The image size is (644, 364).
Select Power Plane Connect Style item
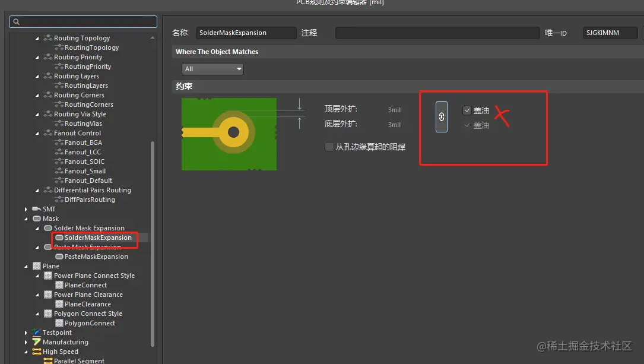(94, 276)
